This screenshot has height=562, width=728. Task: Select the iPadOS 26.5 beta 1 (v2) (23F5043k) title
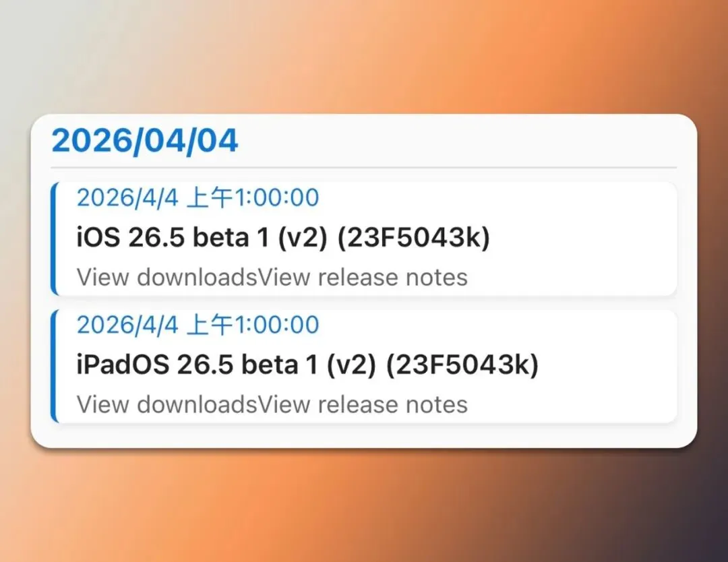307,365
